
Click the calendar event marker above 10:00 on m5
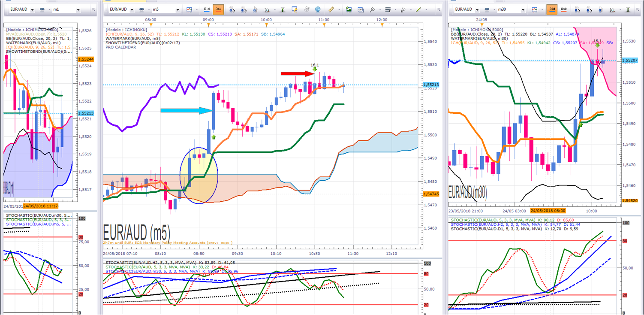click(266, 24)
